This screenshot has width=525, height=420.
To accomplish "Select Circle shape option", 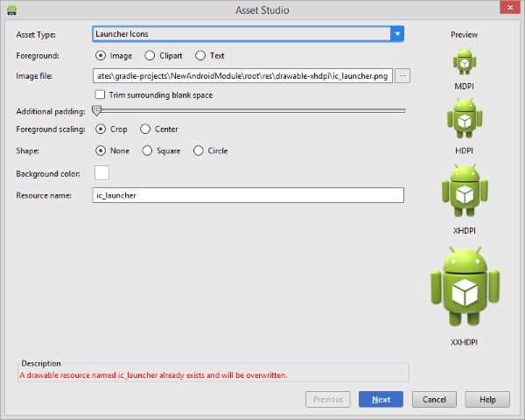I will pyautogui.click(x=210, y=150).
